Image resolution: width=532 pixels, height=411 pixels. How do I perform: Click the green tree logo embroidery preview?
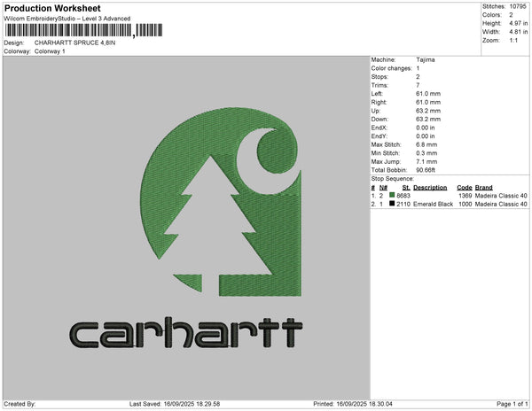tap(221, 202)
